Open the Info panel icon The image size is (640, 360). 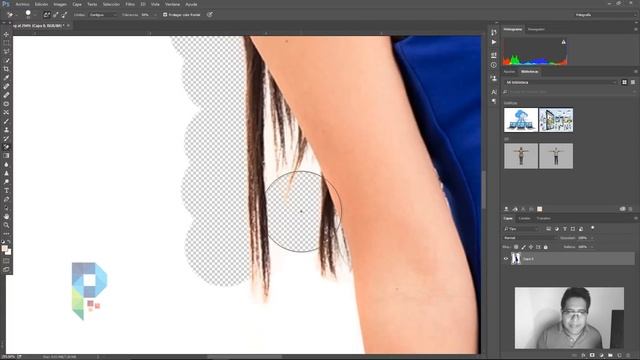click(494, 65)
